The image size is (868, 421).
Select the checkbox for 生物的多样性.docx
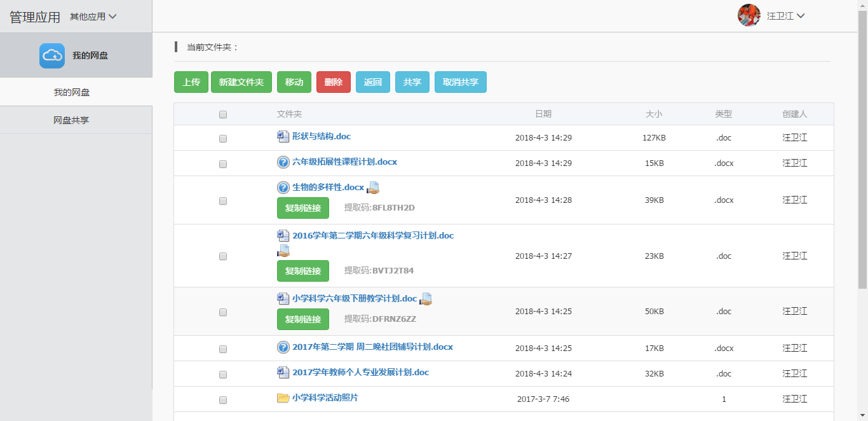point(223,201)
